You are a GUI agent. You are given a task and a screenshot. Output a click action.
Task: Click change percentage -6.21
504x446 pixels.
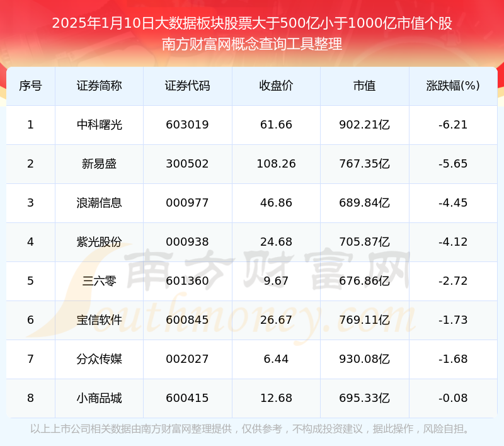[x=453, y=125]
